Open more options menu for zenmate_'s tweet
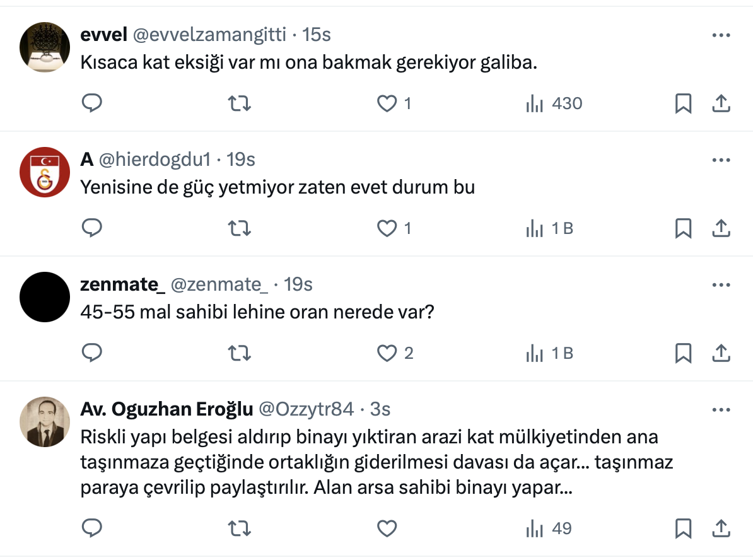The image size is (753, 560). [x=720, y=285]
